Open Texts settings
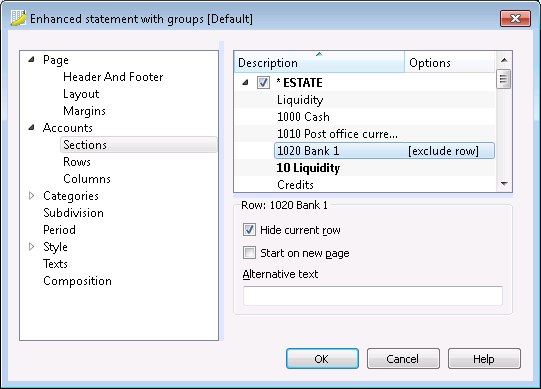541x389 pixels. tap(55, 264)
